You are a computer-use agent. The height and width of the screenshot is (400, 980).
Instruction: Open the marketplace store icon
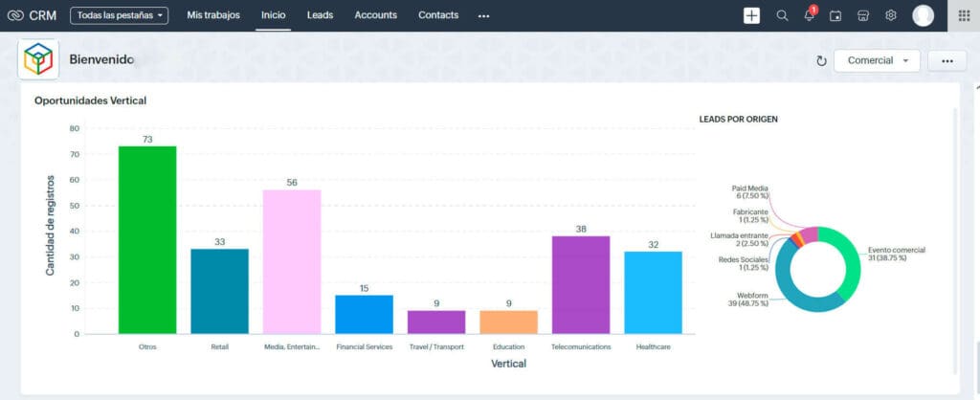point(863,15)
